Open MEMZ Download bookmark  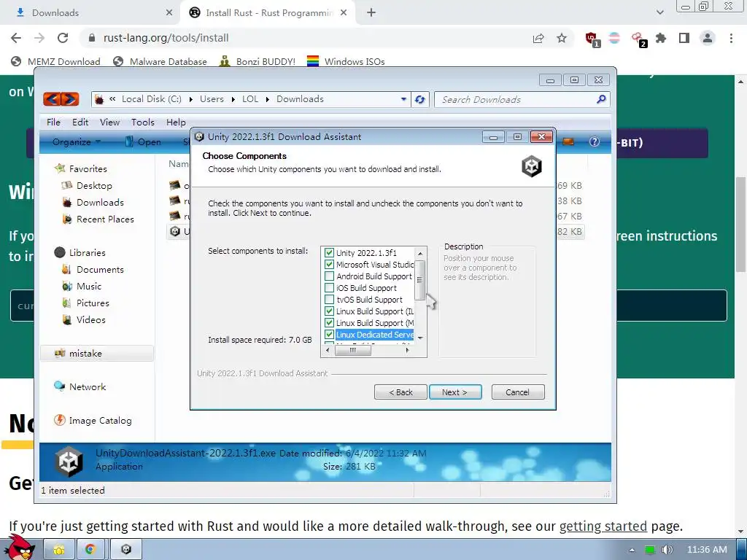(x=55, y=61)
